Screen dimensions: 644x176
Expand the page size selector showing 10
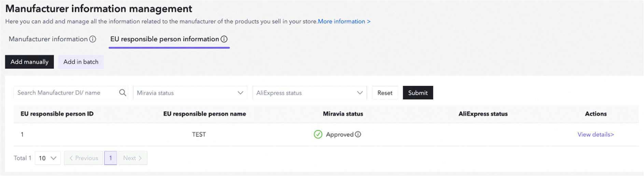click(x=47, y=158)
